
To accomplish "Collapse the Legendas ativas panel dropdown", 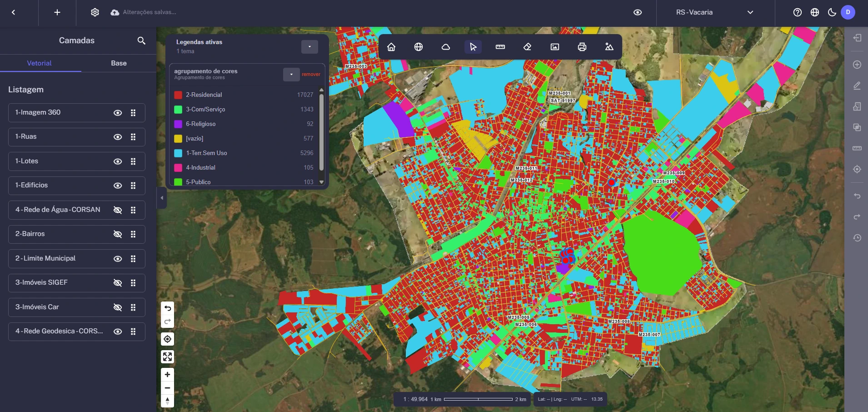I will click(x=309, y=47).
